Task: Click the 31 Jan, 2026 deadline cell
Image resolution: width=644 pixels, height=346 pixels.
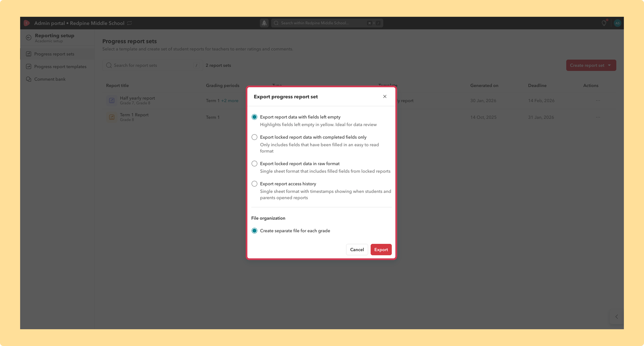Action: pos(541,117)
